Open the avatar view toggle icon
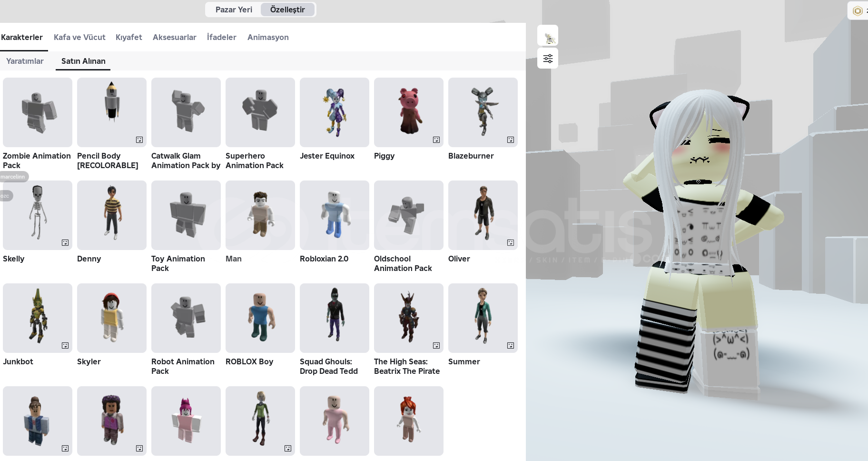The height and width of the screenshot is (461, 868). pos(548,36)
